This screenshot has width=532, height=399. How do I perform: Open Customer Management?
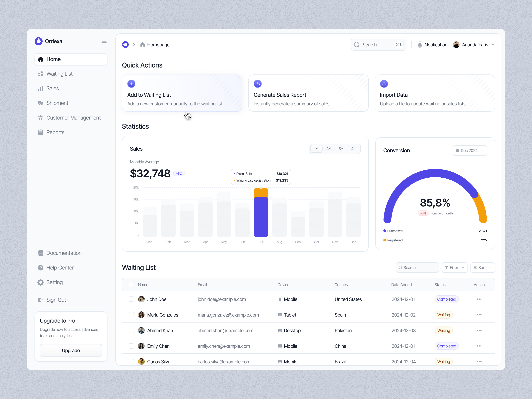click(x=73, y=118)
